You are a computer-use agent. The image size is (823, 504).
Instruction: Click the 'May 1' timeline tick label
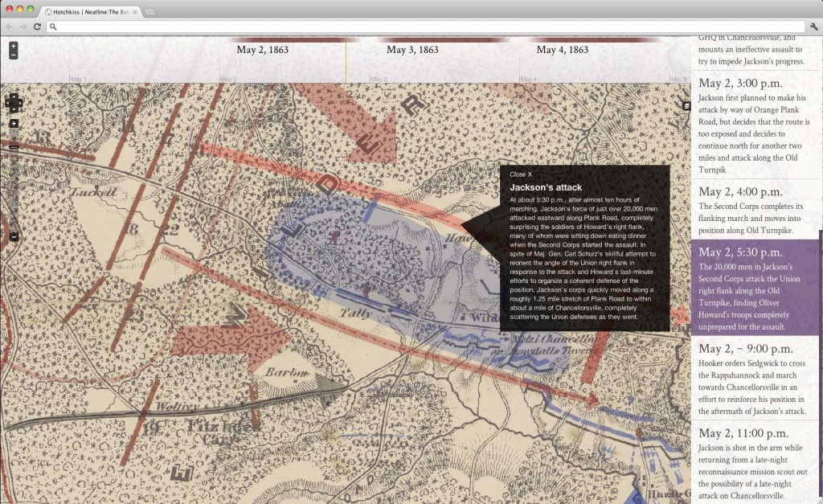79,80
